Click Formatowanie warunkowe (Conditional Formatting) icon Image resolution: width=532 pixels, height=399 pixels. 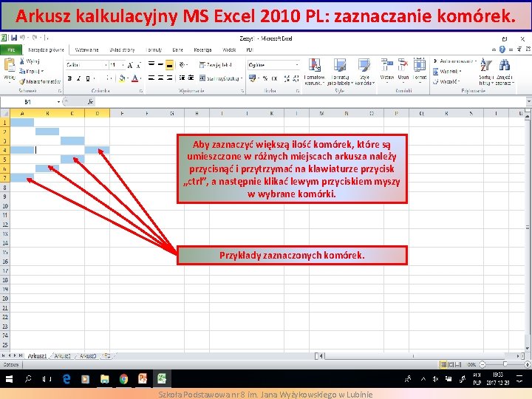pos(315,65)
